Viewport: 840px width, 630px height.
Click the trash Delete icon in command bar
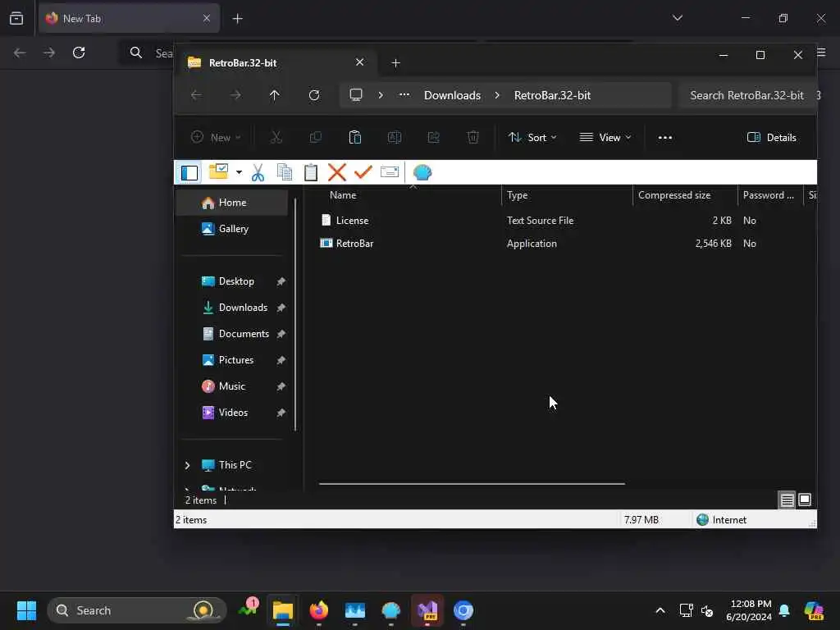pyautogui.click(x=473, y=138)
